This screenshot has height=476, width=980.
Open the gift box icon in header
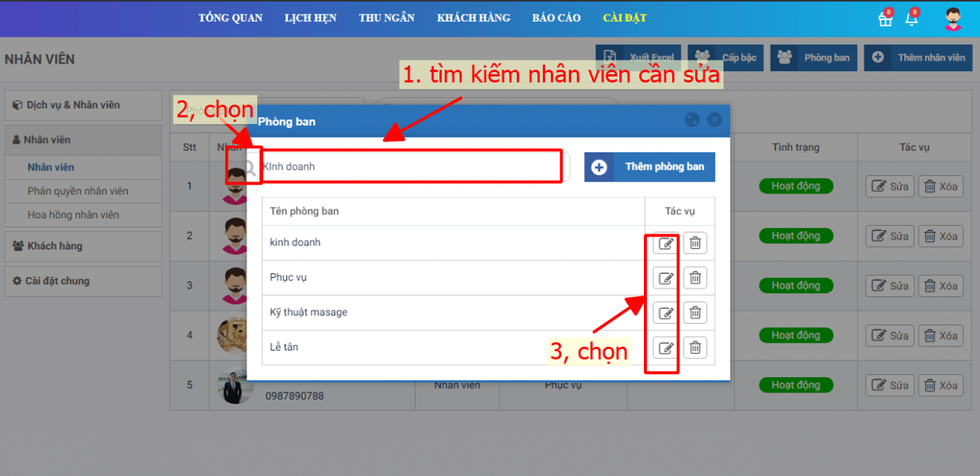(885, 19)
